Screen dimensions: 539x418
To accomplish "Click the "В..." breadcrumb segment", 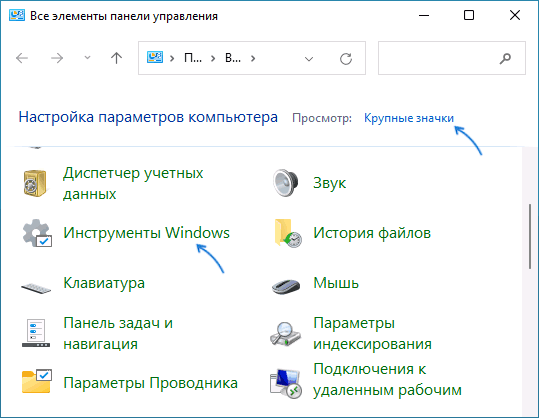I will 233,58.
